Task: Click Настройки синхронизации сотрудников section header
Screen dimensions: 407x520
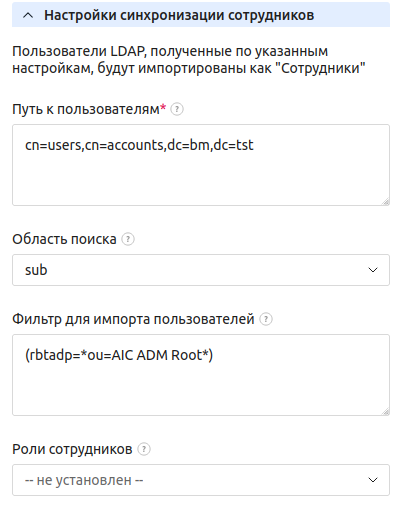Action: coord(201,15)
